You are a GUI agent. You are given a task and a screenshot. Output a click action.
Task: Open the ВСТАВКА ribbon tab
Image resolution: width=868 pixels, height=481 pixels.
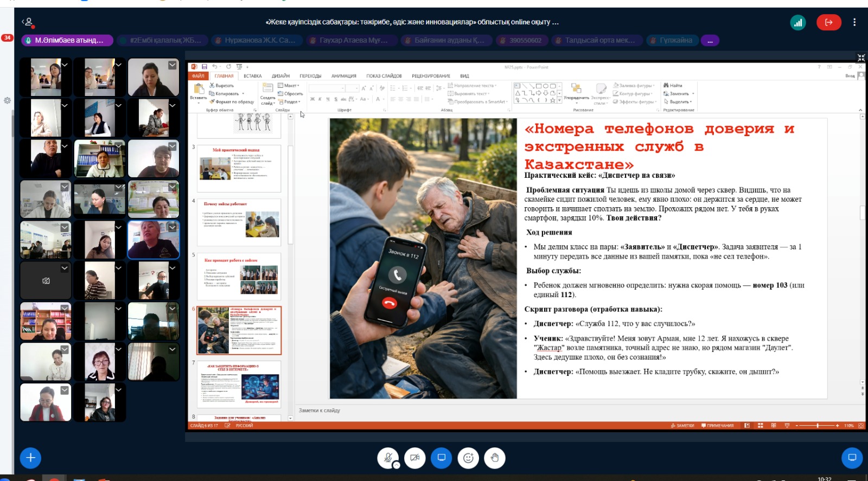tap(252, 76)
